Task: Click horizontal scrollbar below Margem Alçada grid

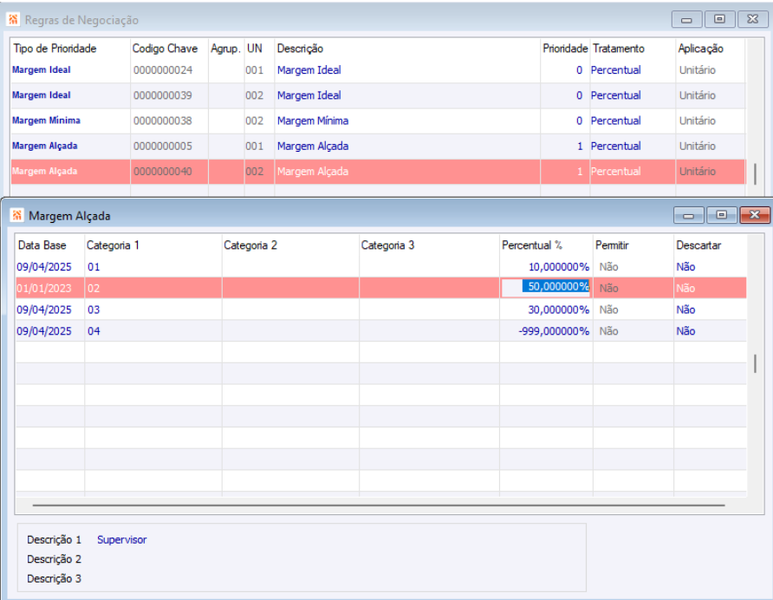Action: pos(379,505)
